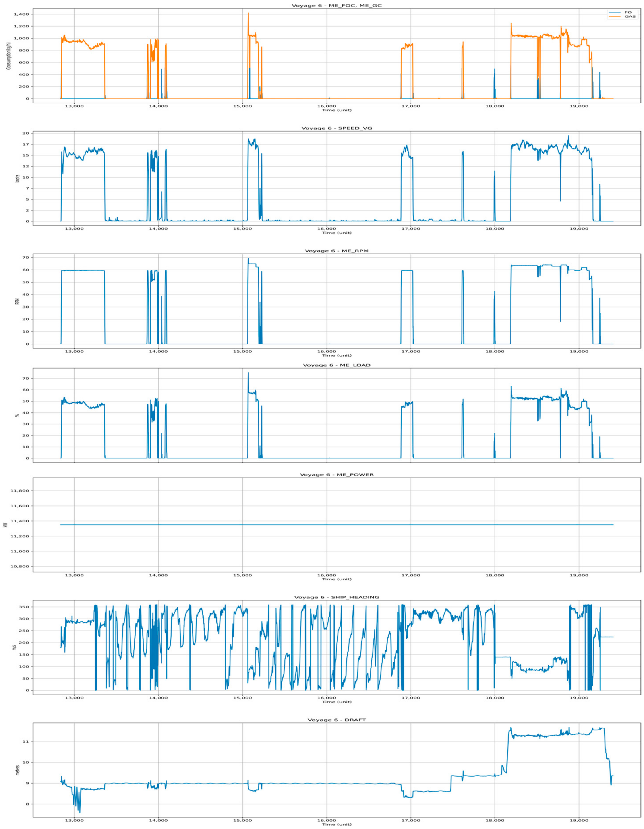Click 'Time (unit)' label under DRAFT chart
The height and width of the screenshot is (829, 644).
pos(337,824)
